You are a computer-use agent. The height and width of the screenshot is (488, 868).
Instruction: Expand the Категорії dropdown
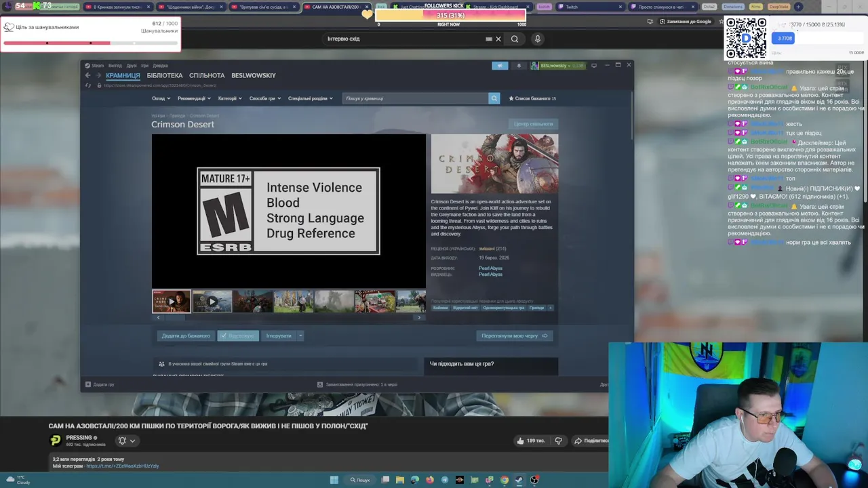[x=230, y=98]
